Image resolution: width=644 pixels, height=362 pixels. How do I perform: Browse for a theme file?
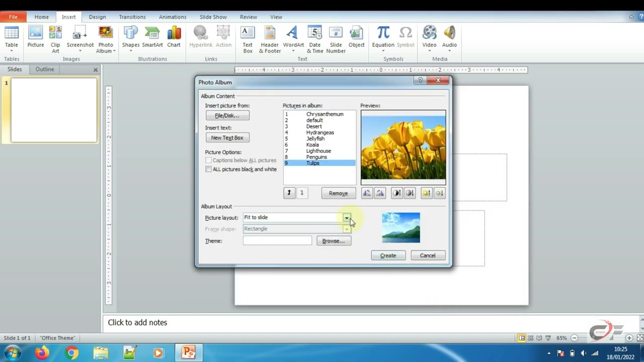coord(334,241)
